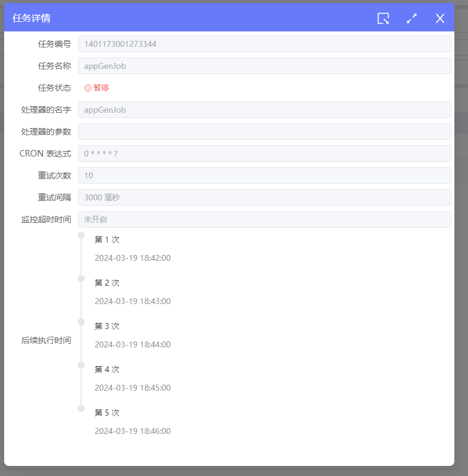468x476 pixels.
Task: Click the 重试间隔 field showing 3000 毫秒
Action: [x=264, y=197]
